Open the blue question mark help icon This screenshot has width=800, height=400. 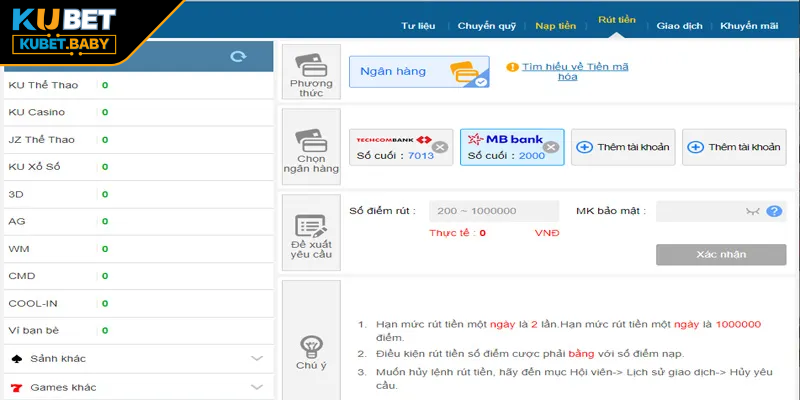[774, 211]
